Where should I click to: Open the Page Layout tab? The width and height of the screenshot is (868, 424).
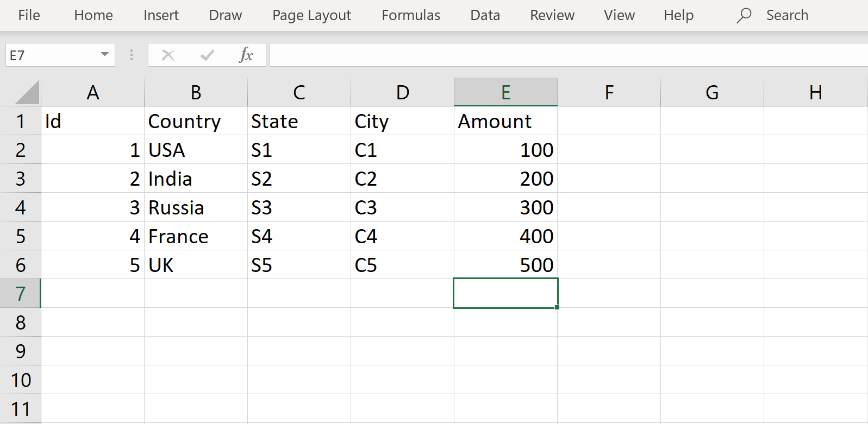tap(311, 15)
